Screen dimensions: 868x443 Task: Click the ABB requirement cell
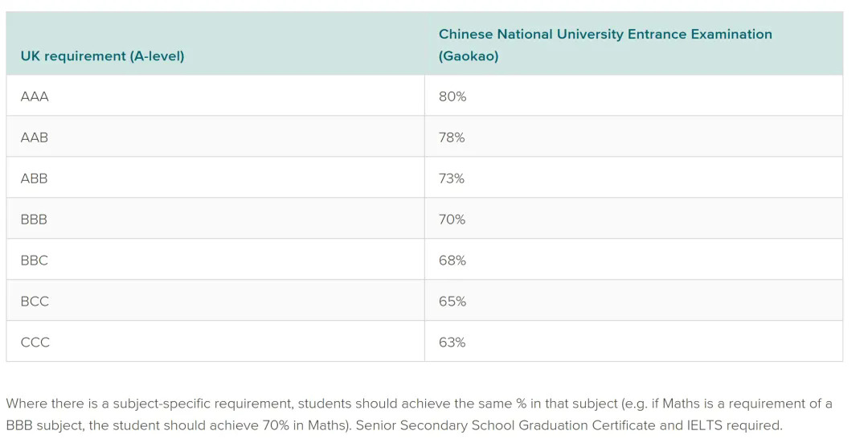35,178
